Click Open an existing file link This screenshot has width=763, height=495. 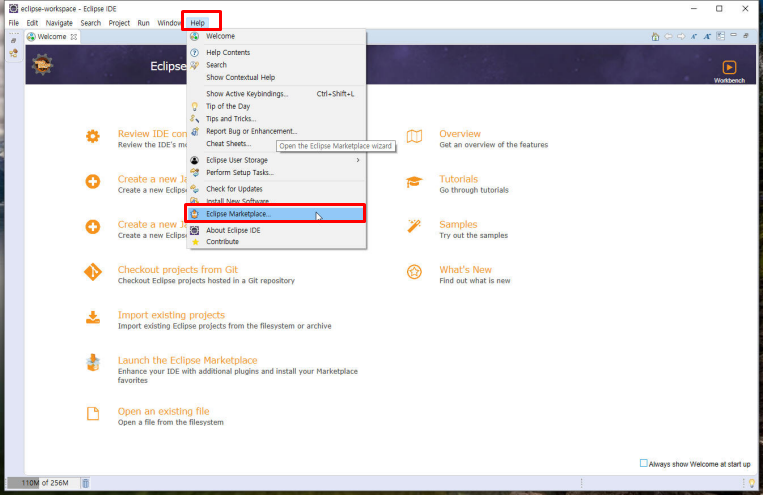pos(164,411)
